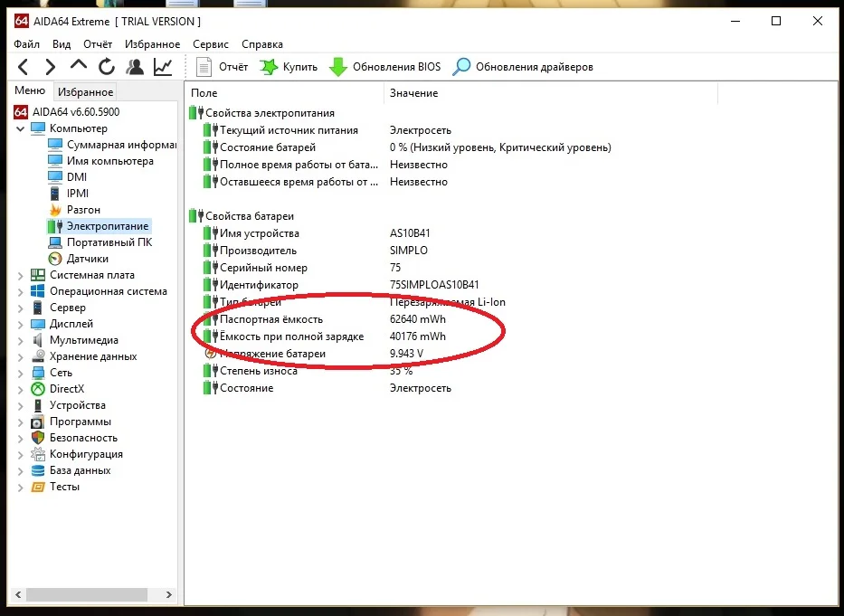The height and width of the screenshot is (616, 844).
Task: Open the graph chart toolbar icon
Action: point(163,67)
